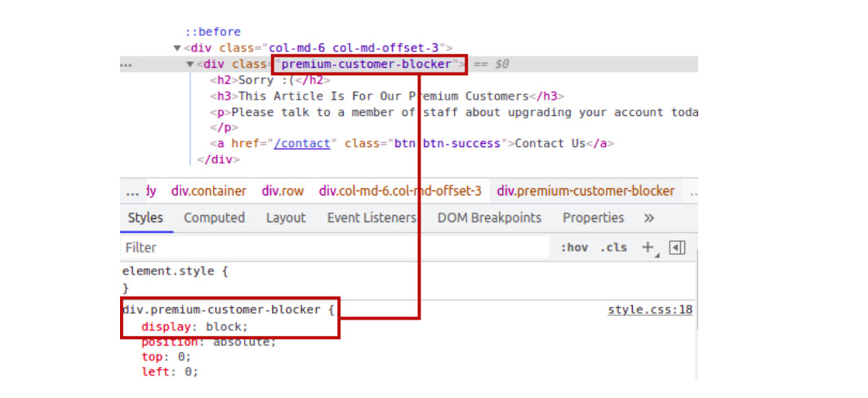
Task: Toggle the computed styles sidebar icon
Action: click(x=676, y=248)
